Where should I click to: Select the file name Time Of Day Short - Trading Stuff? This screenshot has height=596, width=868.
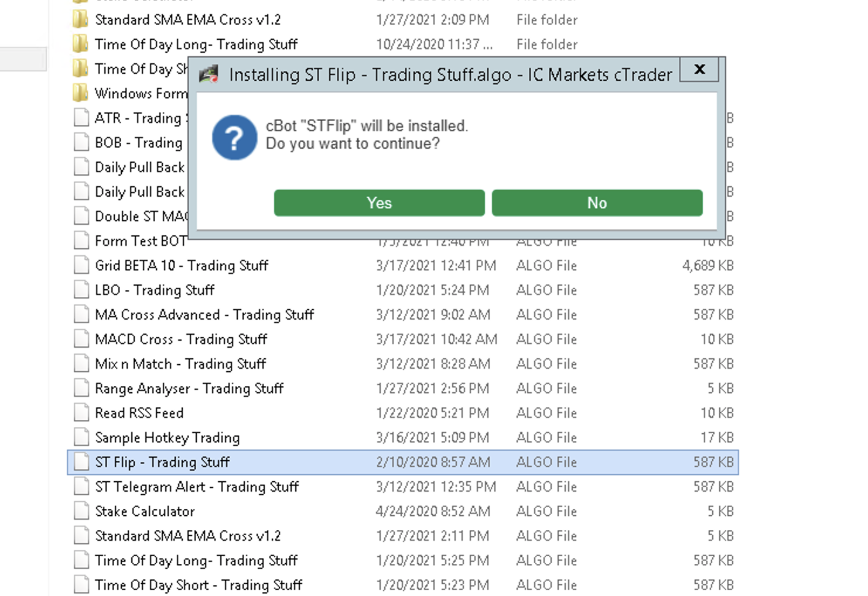(199, 585)
